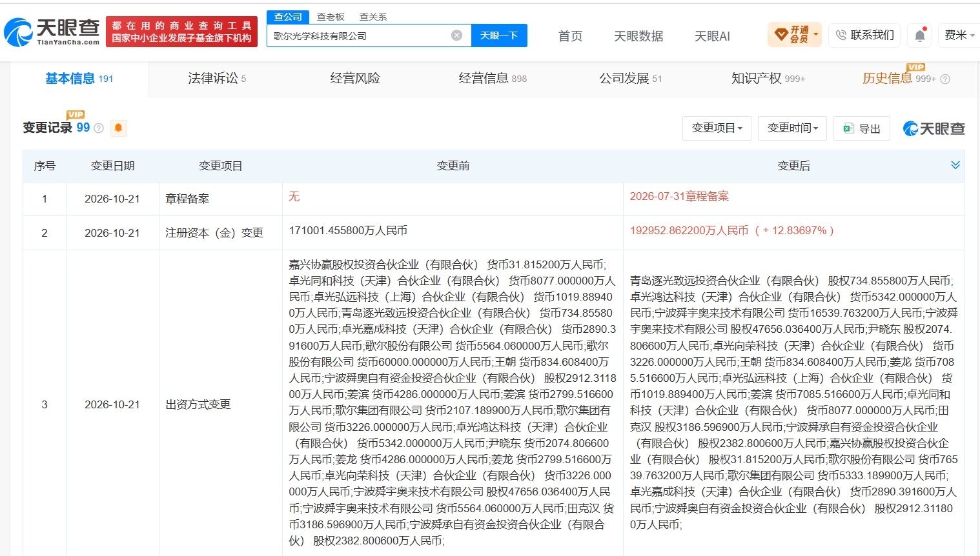Click the help icon beside 历史信息 999+
Image resolution: width=980 pixels, height=556 pixels.
click(945, 79)
